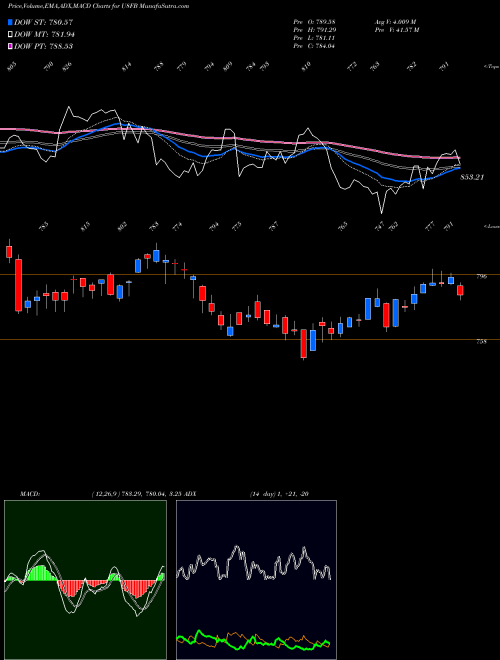Screen dimensions: 500x660
Task: Click the 814 value in the tops row
Action: pos(127,67)
